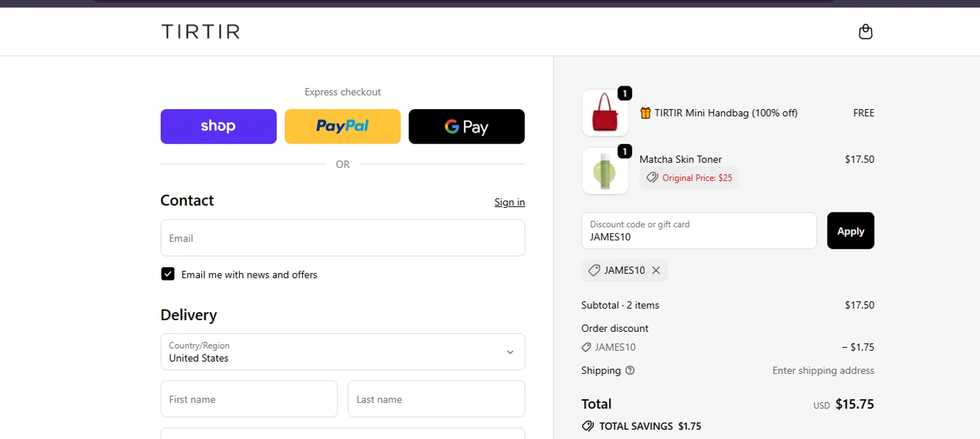Click the Enter shipping address text
This screenshot has height=439, width=980.
[823, 370]
